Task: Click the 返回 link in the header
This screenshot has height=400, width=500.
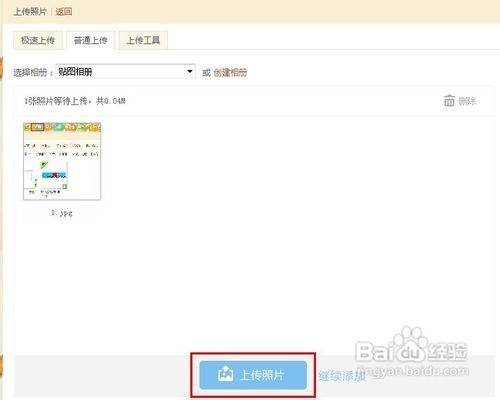Action: [64, 12]
